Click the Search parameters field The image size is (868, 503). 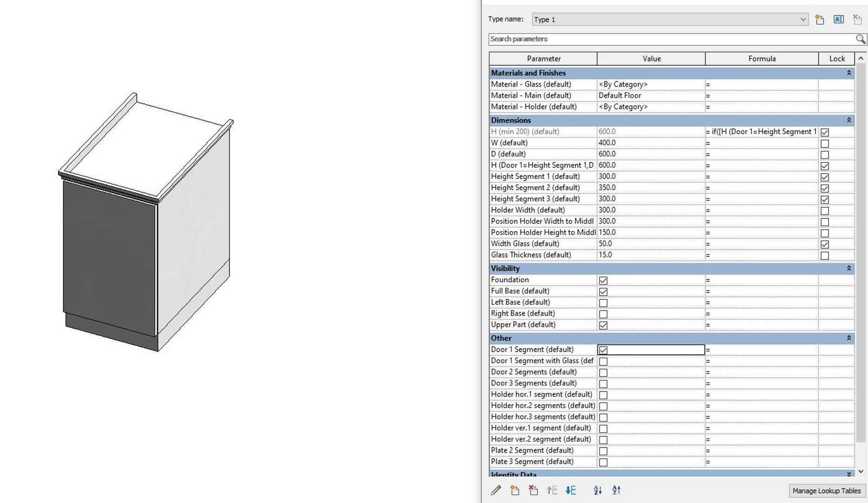672,39
